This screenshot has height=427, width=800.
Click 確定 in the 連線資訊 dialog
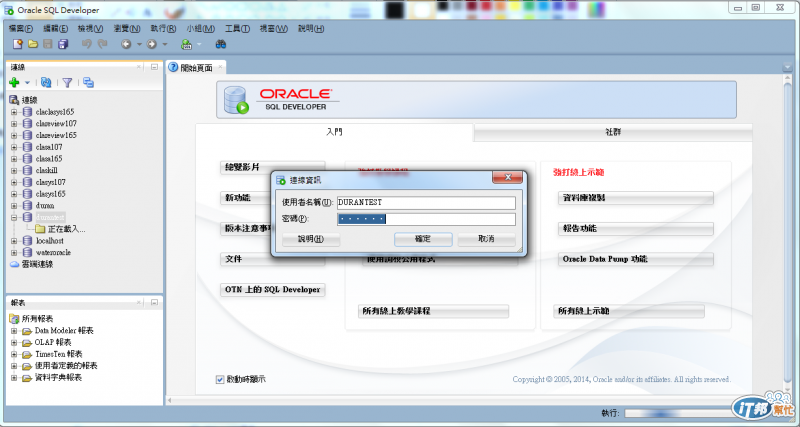point(423,239)
